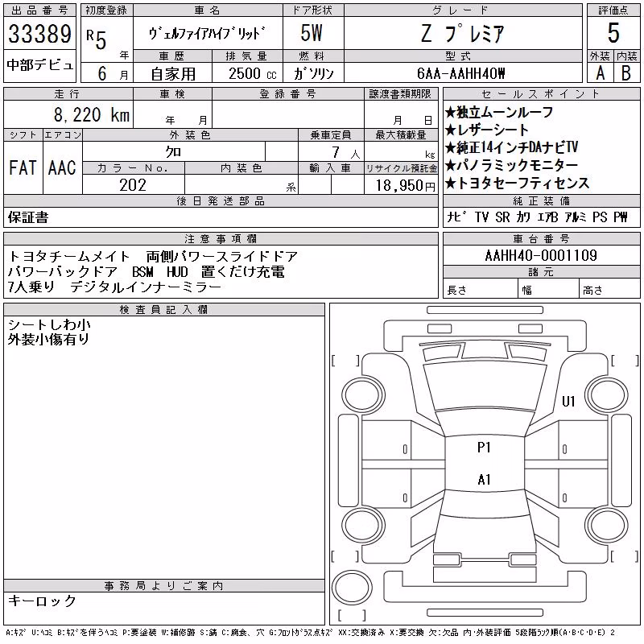Select office notice キーロック

(43, 601)
